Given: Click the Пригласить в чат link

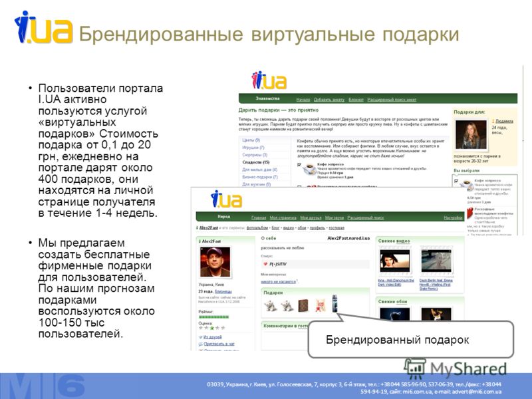Looking at the screenshot, I should 219,344.
